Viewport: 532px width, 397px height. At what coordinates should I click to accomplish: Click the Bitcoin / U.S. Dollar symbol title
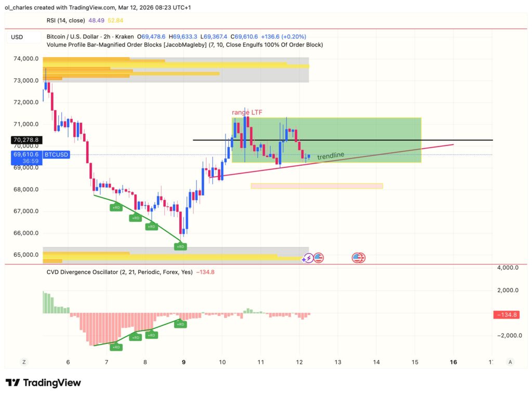point(73,37)
